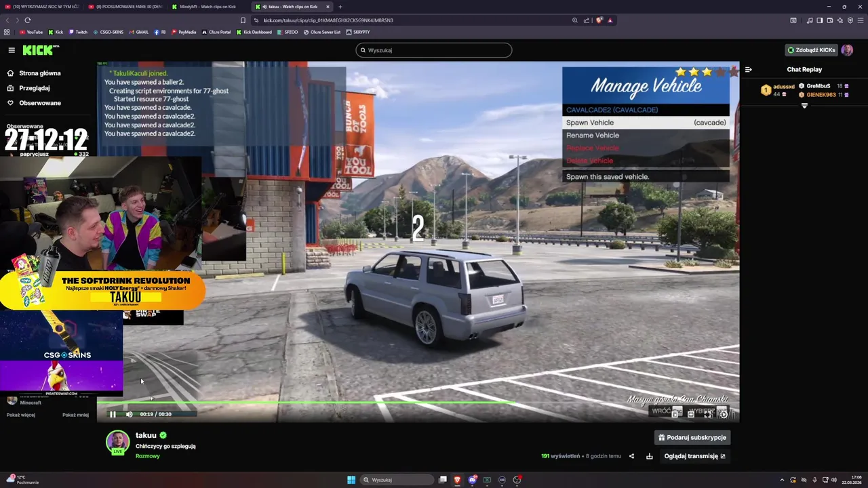The image size is (868, 488).
Task: Open Discord from the taskbar
Action: [x=472, y=480]
